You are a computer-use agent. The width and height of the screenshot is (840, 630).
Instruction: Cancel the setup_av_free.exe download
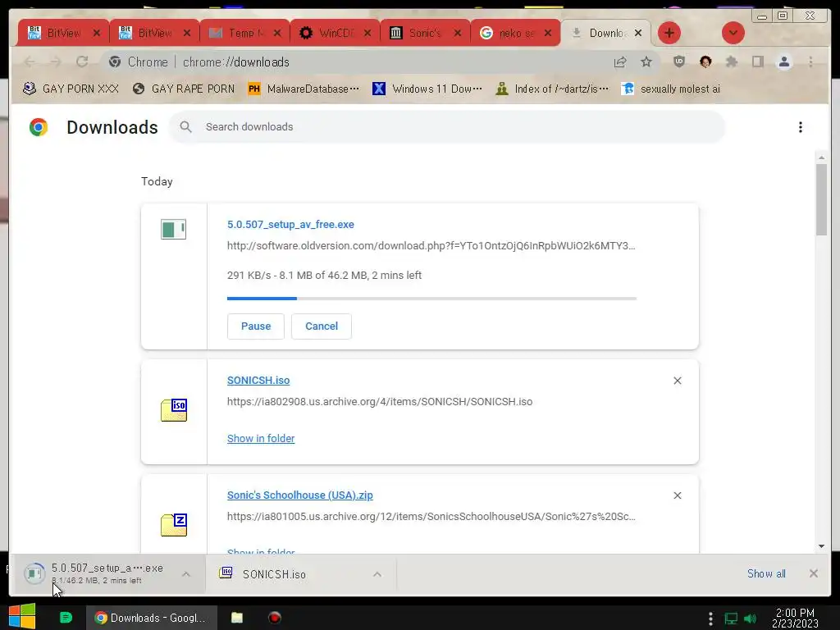click(x=322, y=326)
